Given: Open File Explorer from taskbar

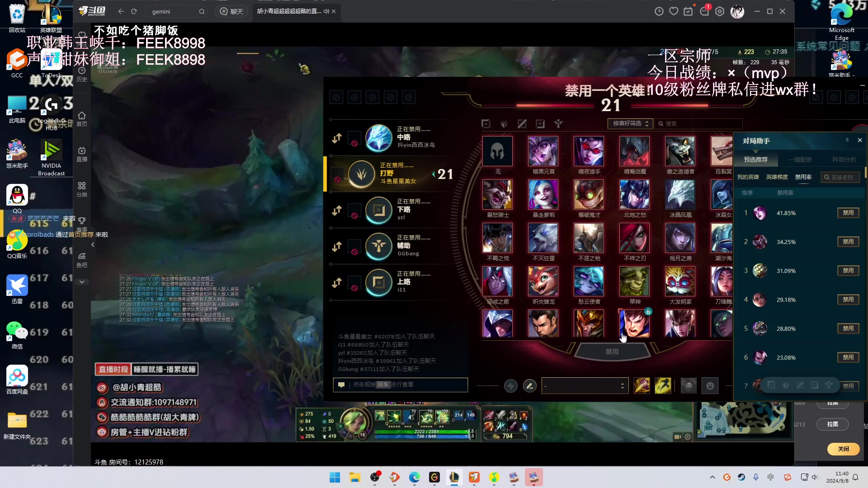Looking at the screenshot, I should coord(354,477).
